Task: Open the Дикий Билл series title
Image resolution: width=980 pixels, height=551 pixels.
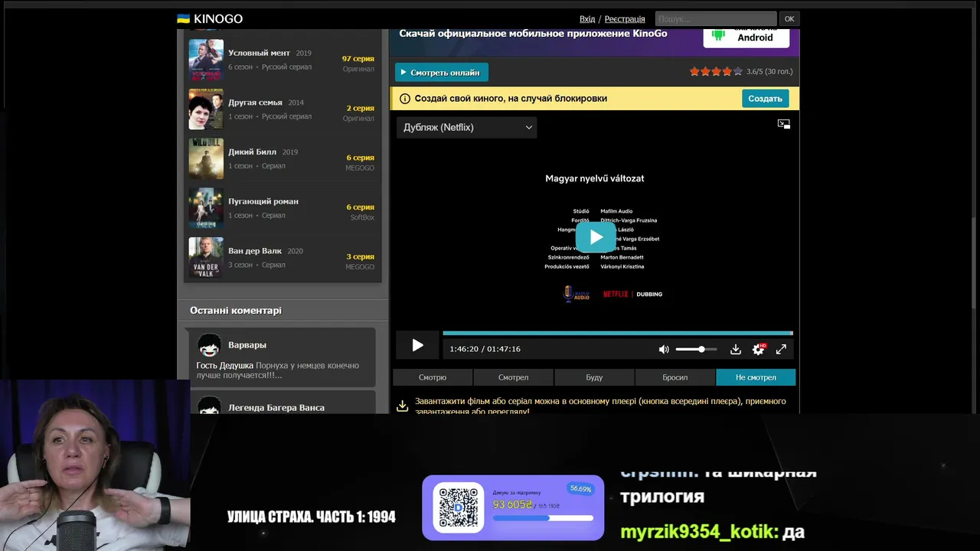Action: (252, 152)
